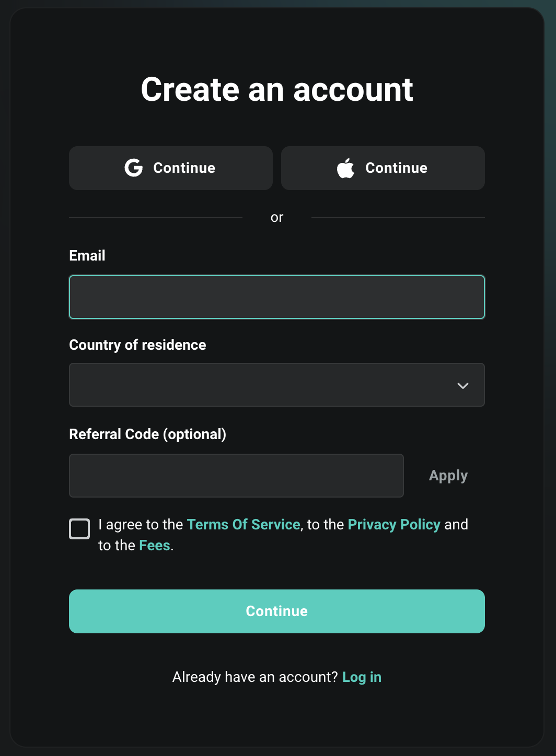Viewport: 556px width, 756px height.
Task: Open the Country of residence dropdown
Action: click(277, 385)
